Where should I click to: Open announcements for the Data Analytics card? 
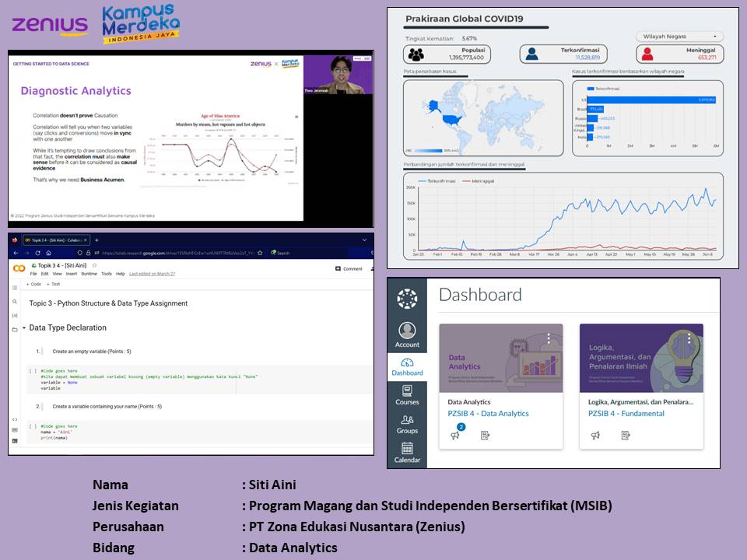[x=455, y=436]
